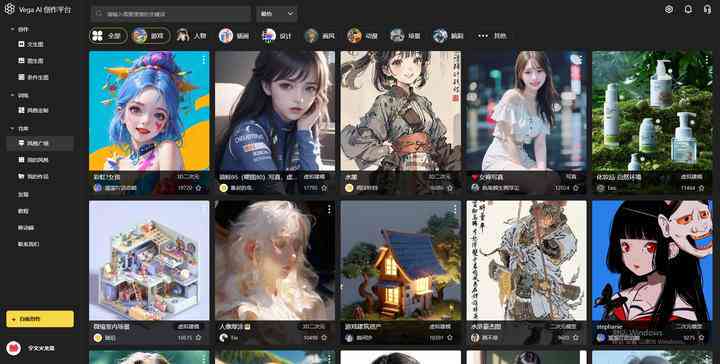
Task: Click author avatar on blonde portrait card
Action: [x=224, y=338]
